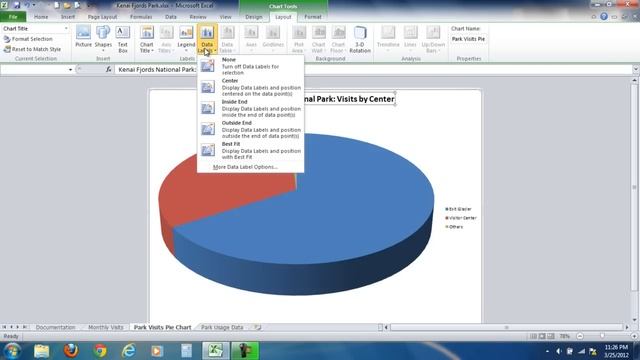This screenshot has height=360, width=640.
Task: Switch to the Review tab
Action: tap(198, 17)
